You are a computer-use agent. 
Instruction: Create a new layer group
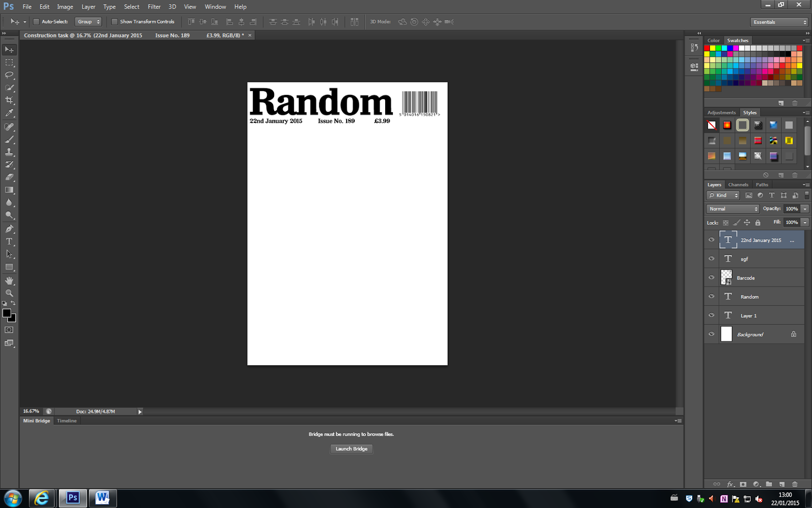coord(769,484)
